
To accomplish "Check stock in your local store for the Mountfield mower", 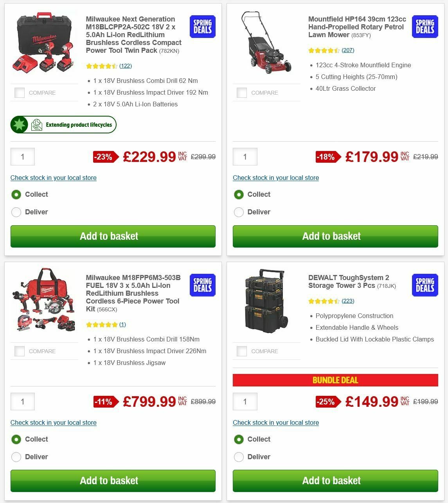I will [275, 178].
